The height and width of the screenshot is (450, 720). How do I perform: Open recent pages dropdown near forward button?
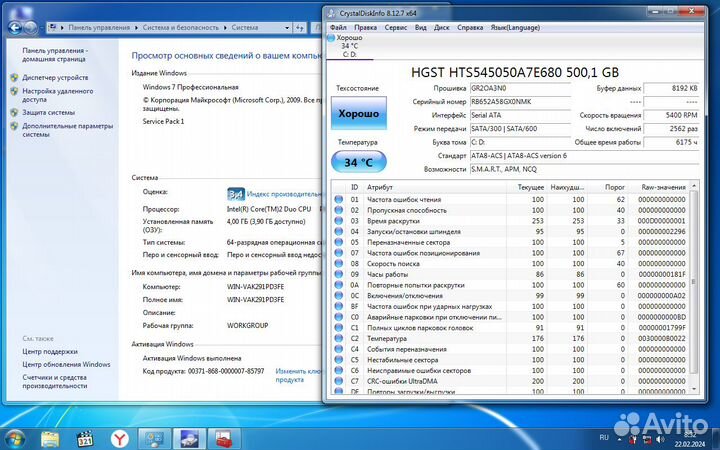point(41,28)
